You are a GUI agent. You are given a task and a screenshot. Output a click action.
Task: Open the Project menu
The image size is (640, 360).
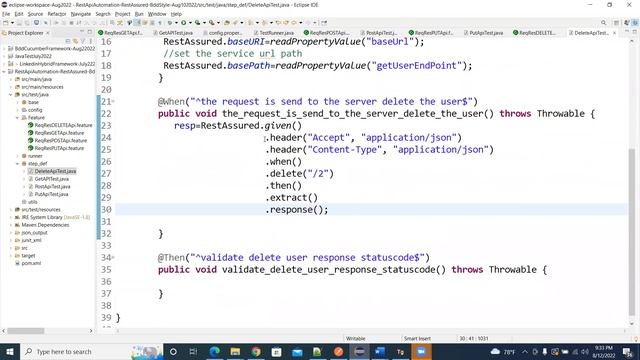[x=122, y=14]
